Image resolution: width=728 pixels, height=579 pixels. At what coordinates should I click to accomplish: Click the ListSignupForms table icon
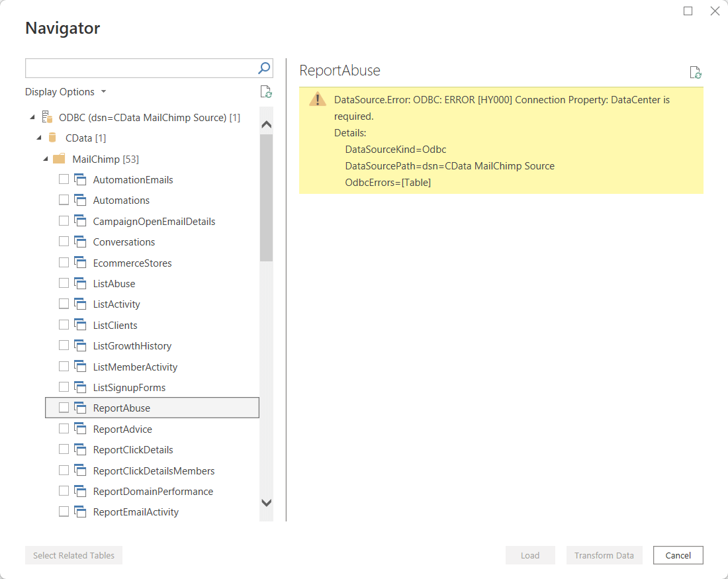(80, 387)
